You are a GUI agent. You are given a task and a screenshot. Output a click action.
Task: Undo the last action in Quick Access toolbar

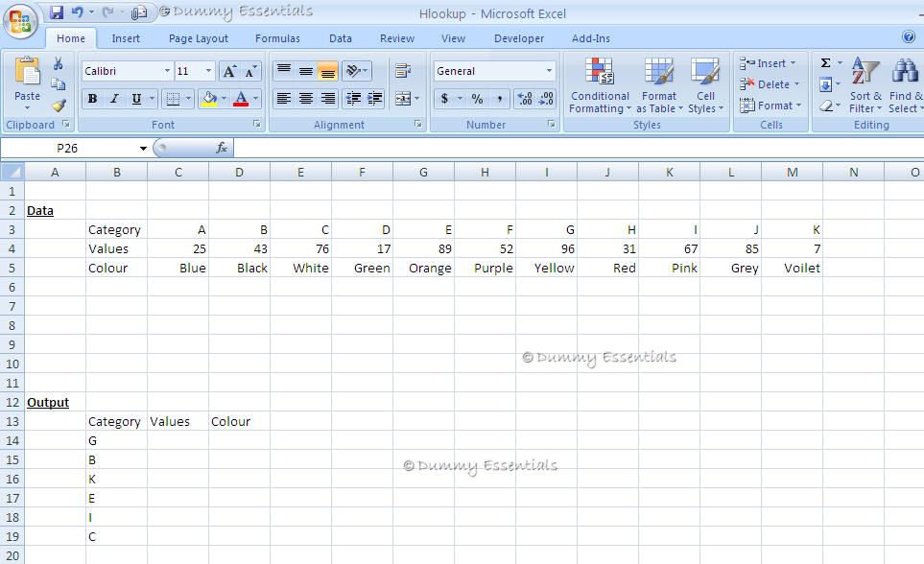(x=77, y=12)
